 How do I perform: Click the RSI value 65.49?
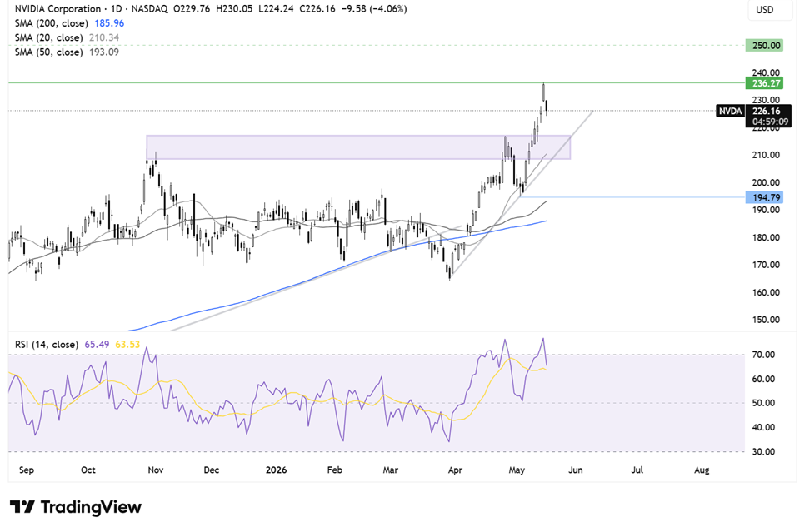pyautogui.click(x=97, y=344)
